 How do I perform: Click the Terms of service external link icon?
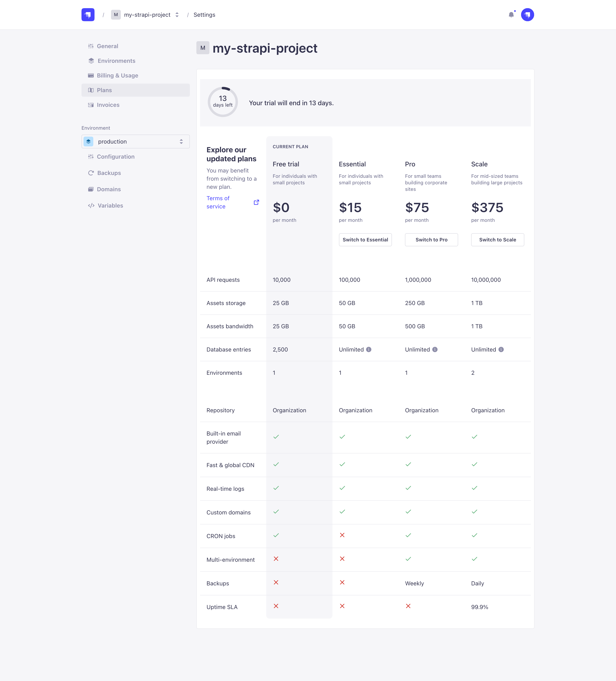point(256,202)
